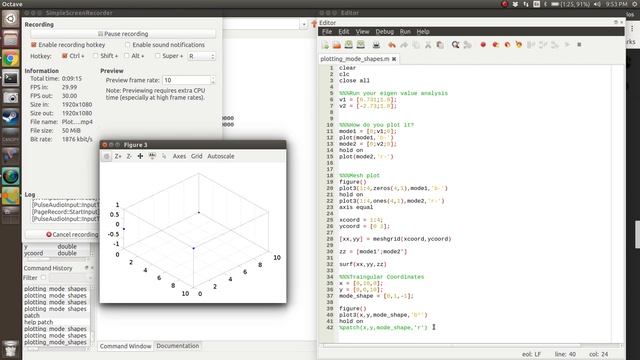
Task: Click the Paste icon in Editor toolbar
Action: coord(440,45)
